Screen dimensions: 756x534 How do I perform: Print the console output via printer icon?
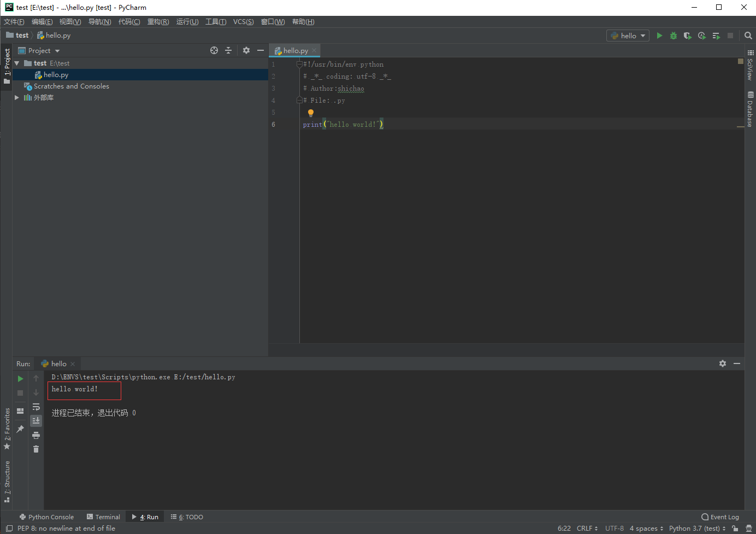point(36,435)
